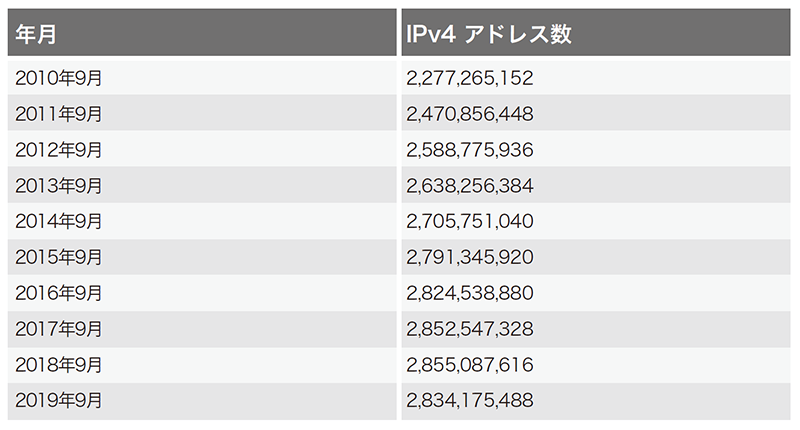Select the value 2,588,775,936
This screenshot has height=430, width=800.
point(470,150)
